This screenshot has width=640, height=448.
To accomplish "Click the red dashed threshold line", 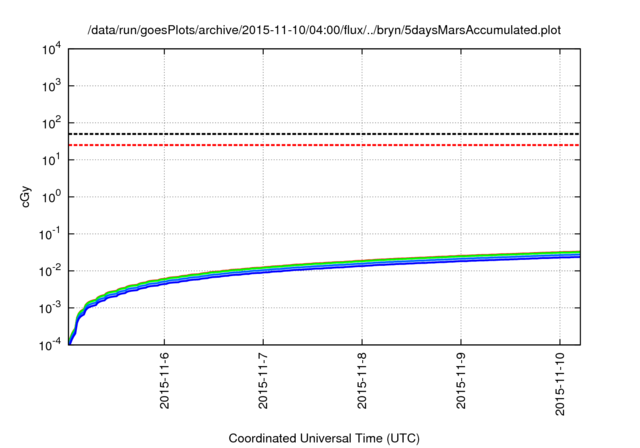I will point(324,145).
